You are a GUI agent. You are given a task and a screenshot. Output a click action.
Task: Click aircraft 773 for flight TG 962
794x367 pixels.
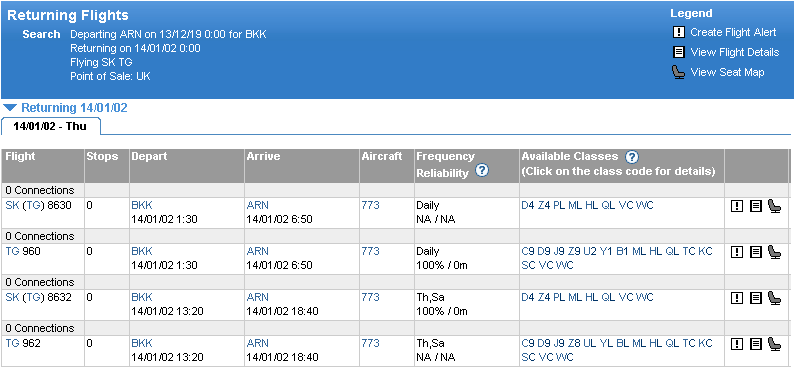(371, 343)
